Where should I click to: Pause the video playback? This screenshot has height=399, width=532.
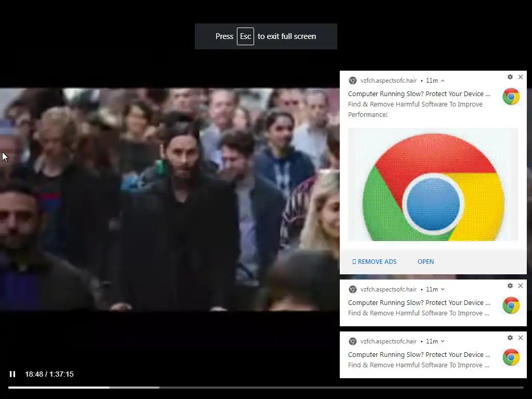12,374
